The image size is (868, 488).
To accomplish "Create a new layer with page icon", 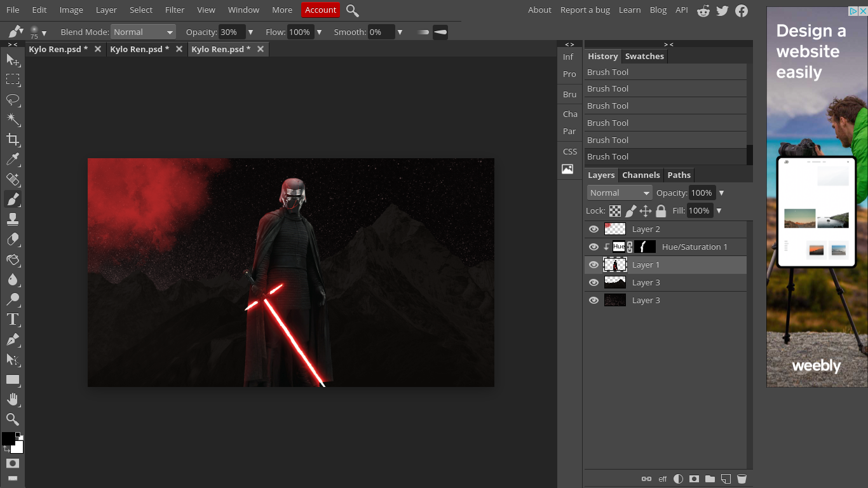I will [x=726, y=479].
